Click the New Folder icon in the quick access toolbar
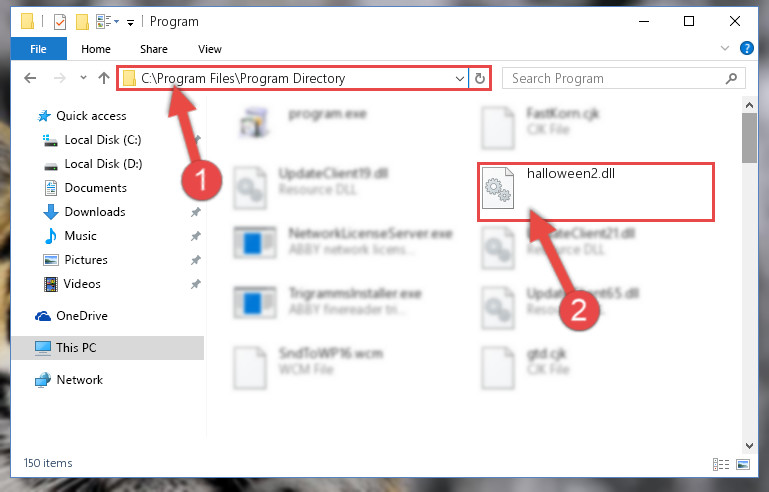 [82, 22]
